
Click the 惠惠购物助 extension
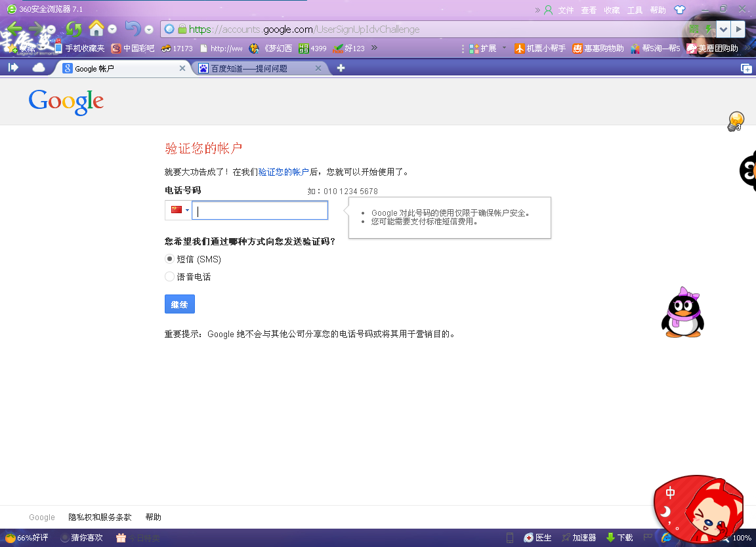(598, 48)
